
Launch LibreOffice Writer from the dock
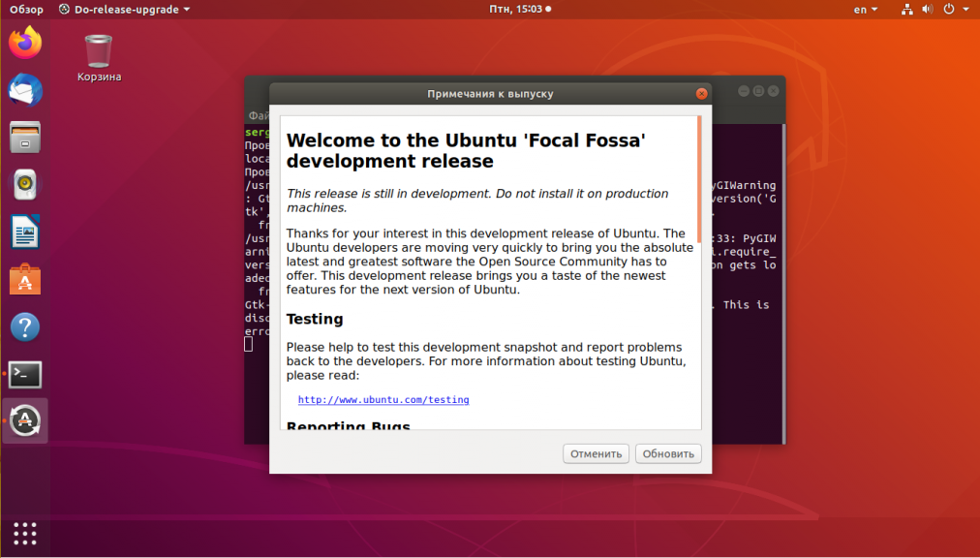coord(25,232)
